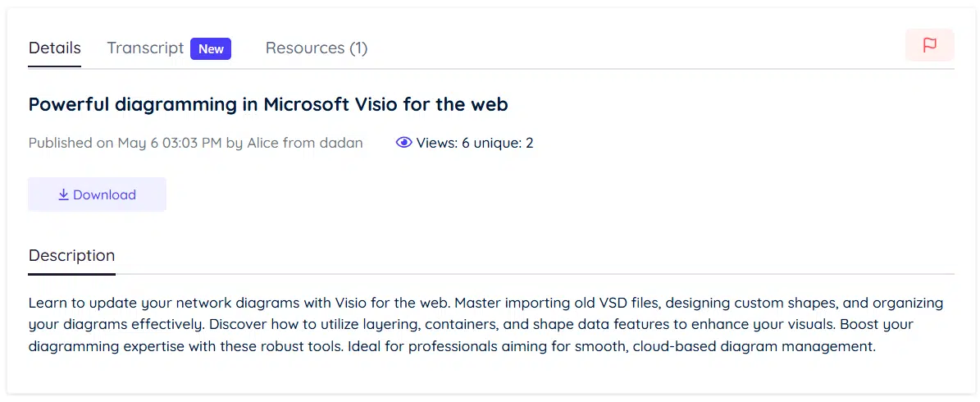Click the download arrow icon
Screen dimensions: 980x402
(63, 195)
